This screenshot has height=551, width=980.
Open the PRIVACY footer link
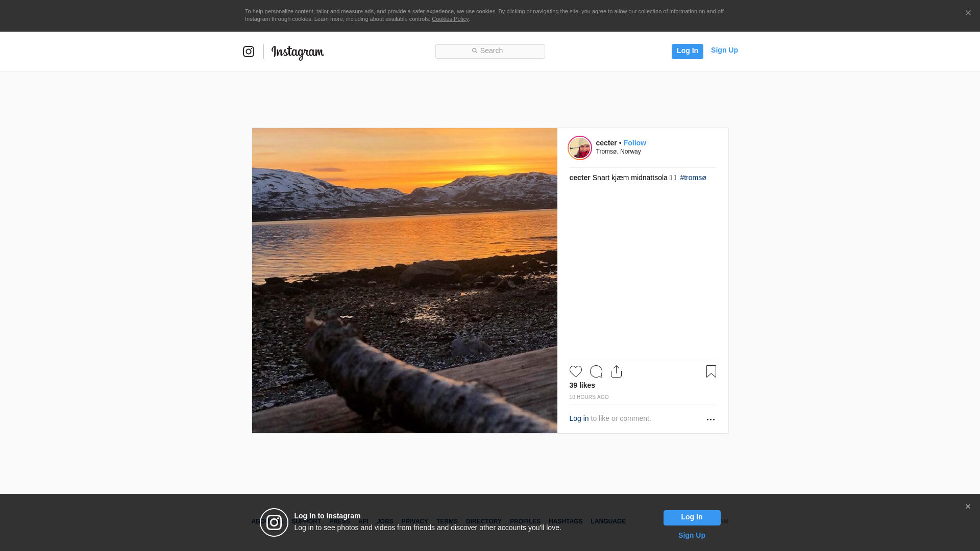[414, 521]
